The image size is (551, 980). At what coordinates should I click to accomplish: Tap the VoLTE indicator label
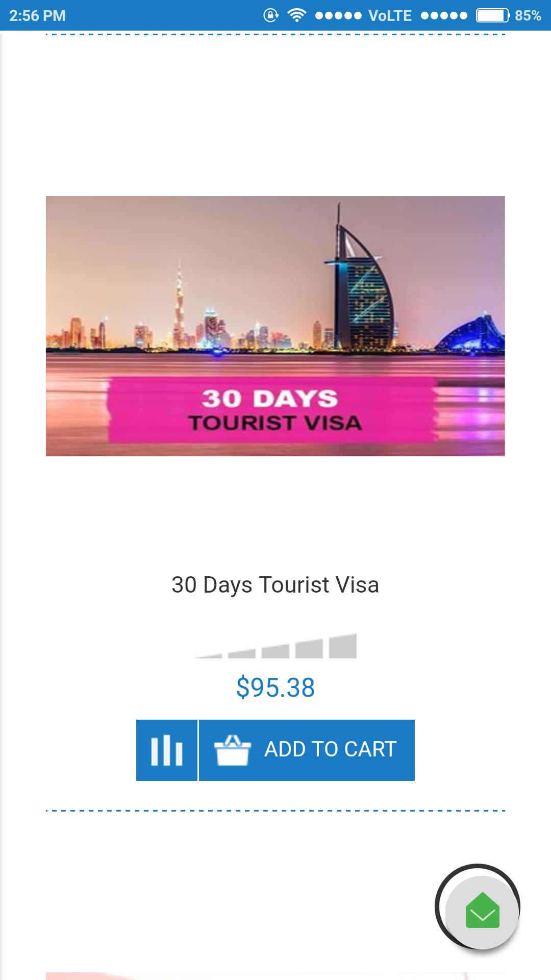390,16
